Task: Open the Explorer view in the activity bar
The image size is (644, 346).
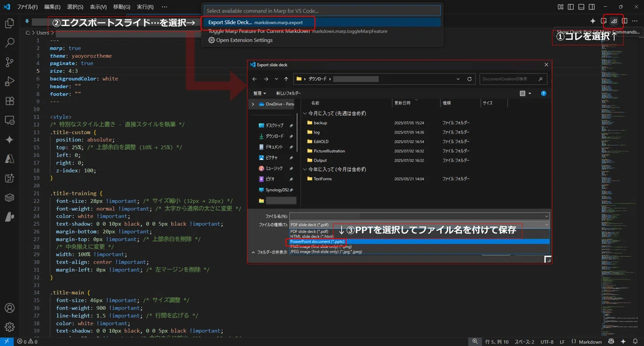Action: (x=9, y=24)
